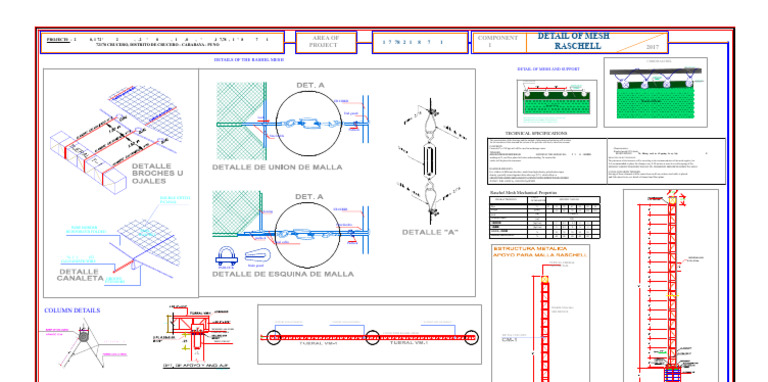The width and height of the screenshot is (768, 382).
Task: Click the 'Raschel Mesh Mechanical Properties' table title
Action: 523,193
